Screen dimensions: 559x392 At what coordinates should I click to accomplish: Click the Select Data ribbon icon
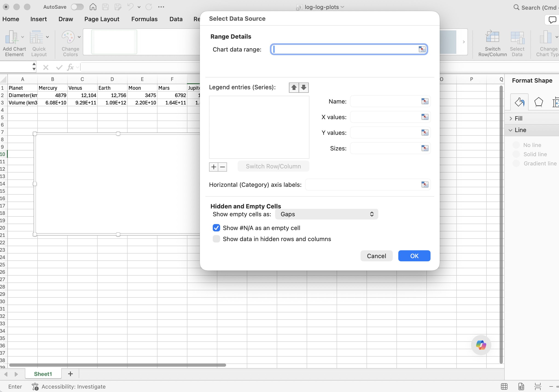click(517, 37)
